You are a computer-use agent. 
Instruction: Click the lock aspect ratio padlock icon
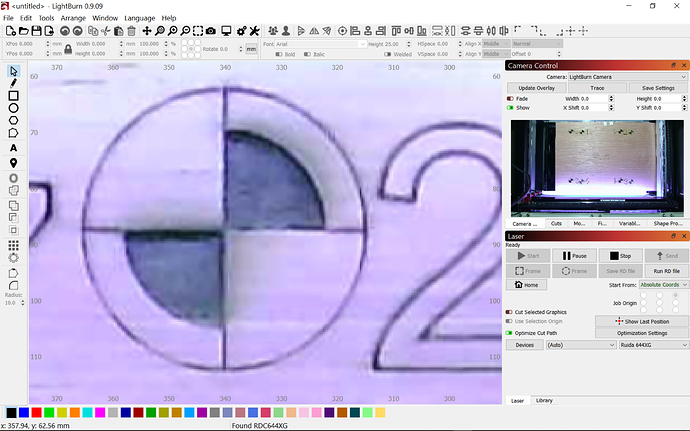65,49
